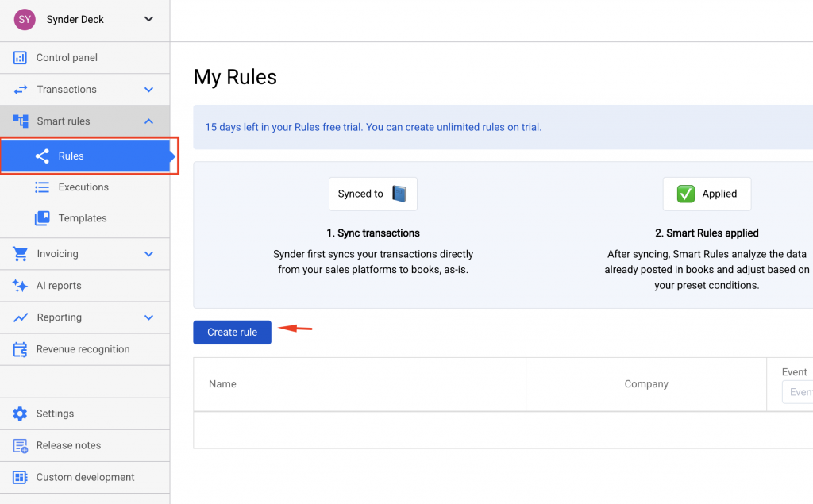Click the Transactions arrows icon
813x504 pixels.
pyautogui.click(x=21, y=90)
